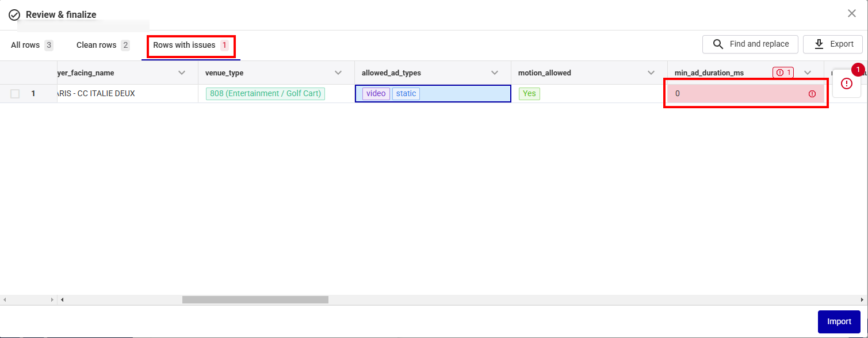Click the magnifier icon in Find and replace
This screenshot has width=868, height=338.
(x=718, y=44)
